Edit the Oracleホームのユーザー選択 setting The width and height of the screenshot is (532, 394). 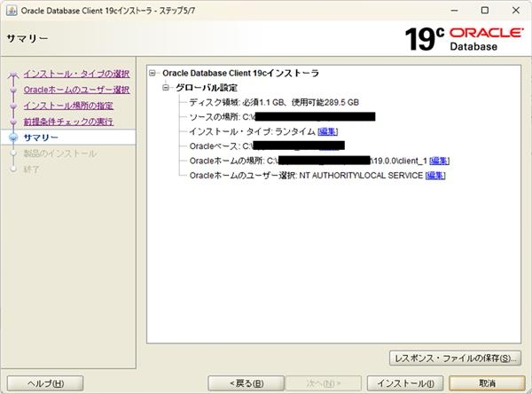[434, 176]
